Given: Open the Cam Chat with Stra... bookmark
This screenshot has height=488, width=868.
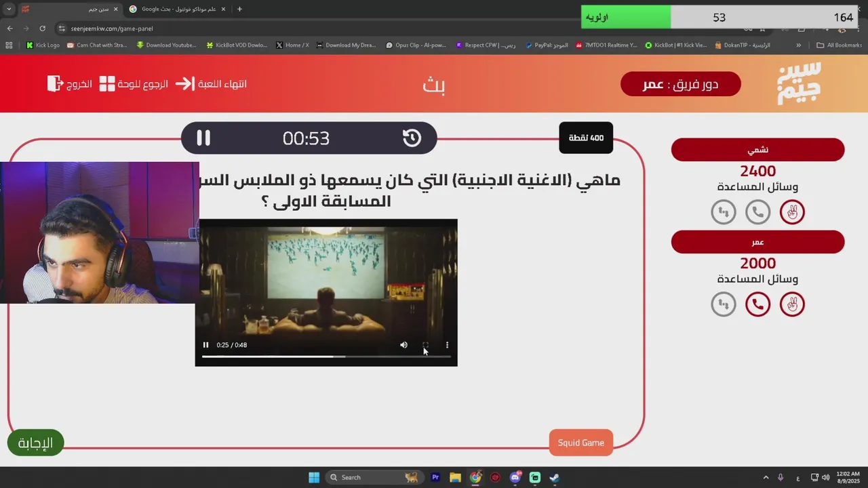Looking at the screenshot, I should coord(97,45).
